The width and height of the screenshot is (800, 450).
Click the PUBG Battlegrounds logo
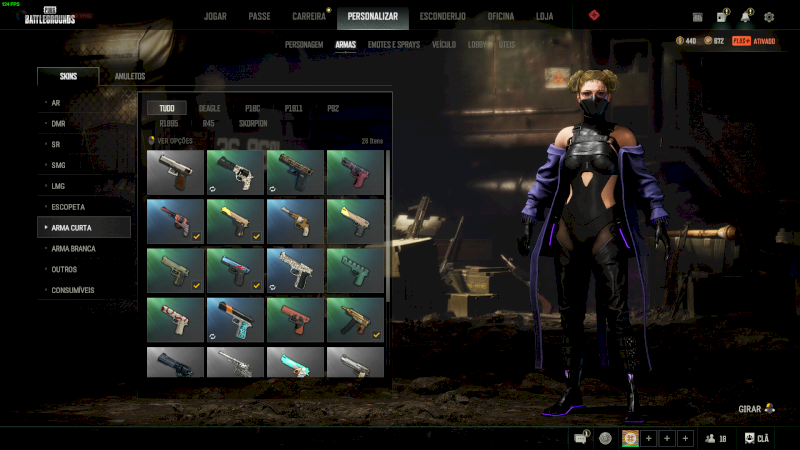pyautogui.click(x=50, y=16)
